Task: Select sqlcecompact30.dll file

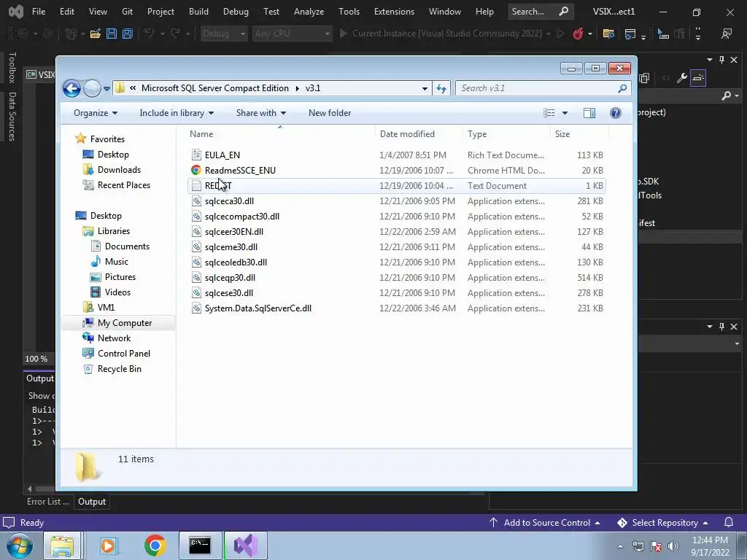Action: 242,216
